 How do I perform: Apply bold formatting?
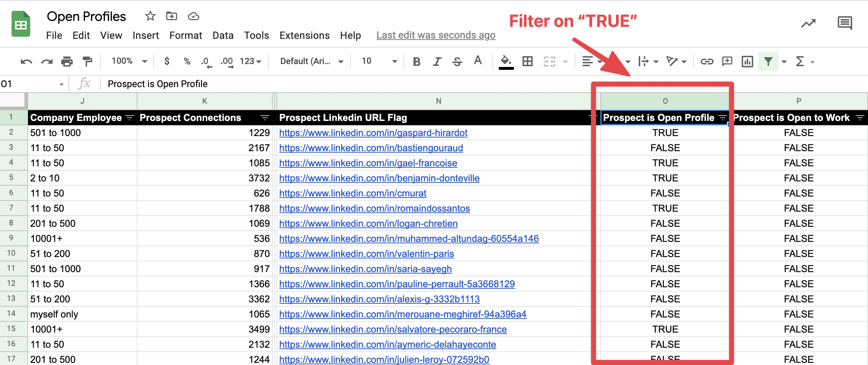click(417, 62)
